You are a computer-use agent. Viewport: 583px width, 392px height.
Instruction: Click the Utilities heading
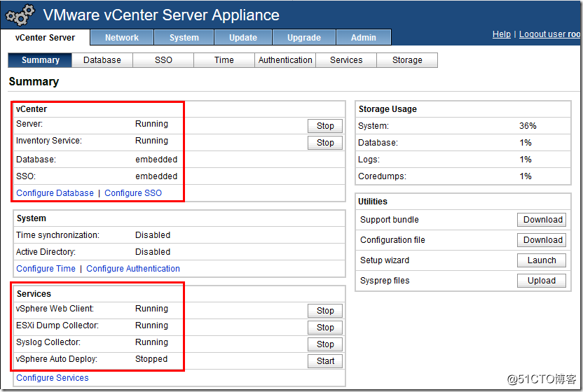[373, 202]
